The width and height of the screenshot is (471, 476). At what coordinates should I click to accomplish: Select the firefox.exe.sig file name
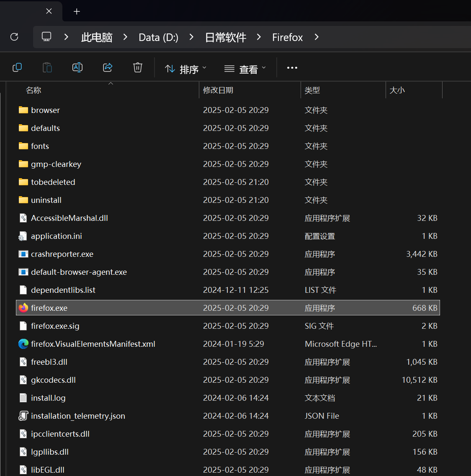tap(55, 326)
